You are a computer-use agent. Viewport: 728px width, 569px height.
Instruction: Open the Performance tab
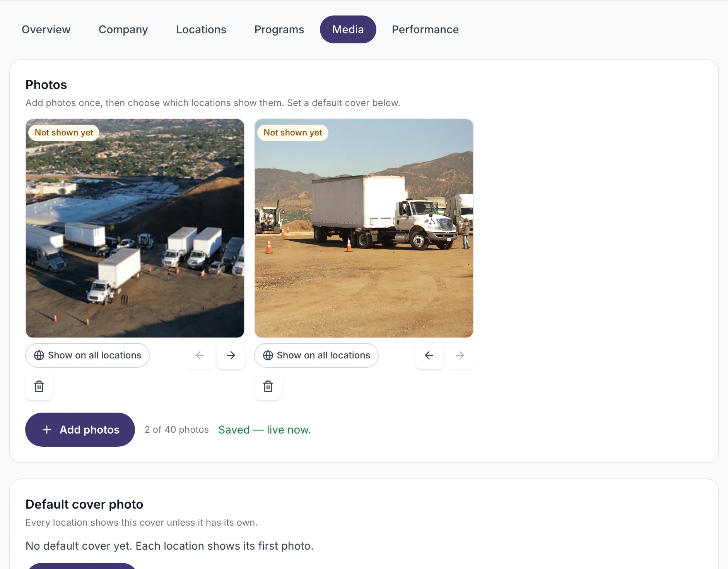(425, 29)
